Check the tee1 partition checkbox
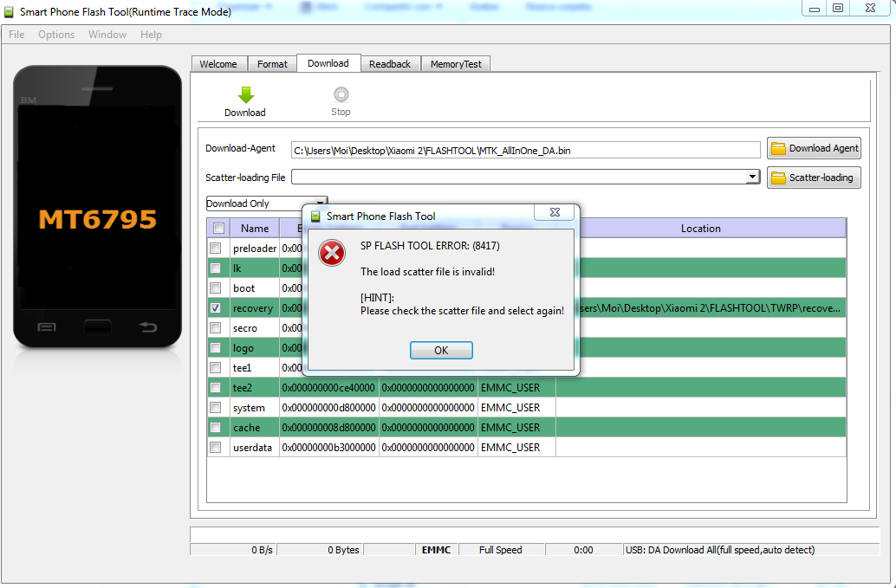Image resolution: width=896 pixels, height=588 pixels. point(216,368)
